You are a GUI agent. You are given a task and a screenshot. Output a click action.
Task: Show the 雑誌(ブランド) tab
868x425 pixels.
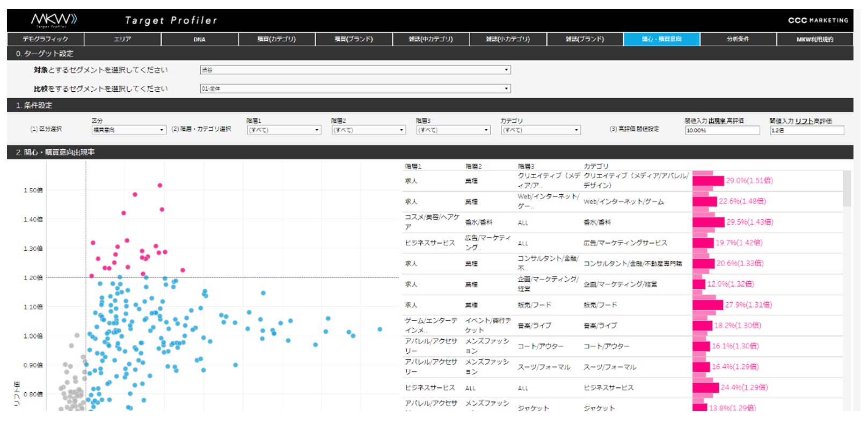pos(585,39)
